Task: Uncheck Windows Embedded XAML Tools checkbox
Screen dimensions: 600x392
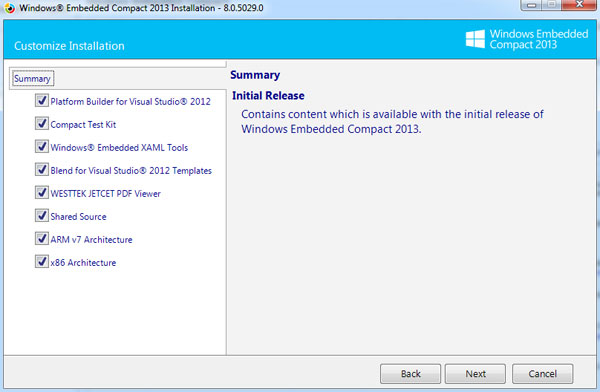Action: click(x=42, y=147)
